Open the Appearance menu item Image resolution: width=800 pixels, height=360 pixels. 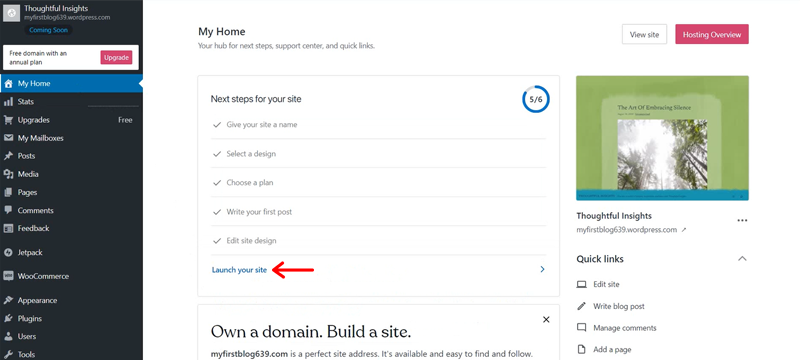pos(71,300)
